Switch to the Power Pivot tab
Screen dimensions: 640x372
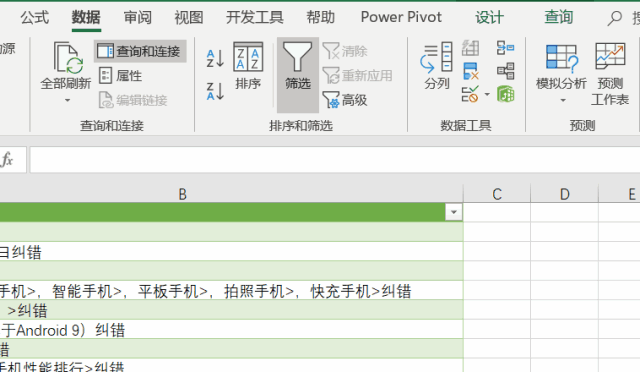point(401,17)
